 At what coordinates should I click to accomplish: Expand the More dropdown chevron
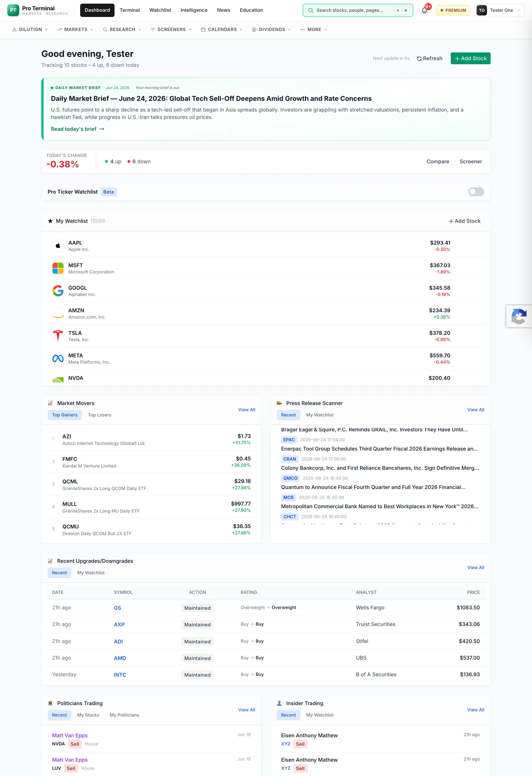(x=326, y=29)
